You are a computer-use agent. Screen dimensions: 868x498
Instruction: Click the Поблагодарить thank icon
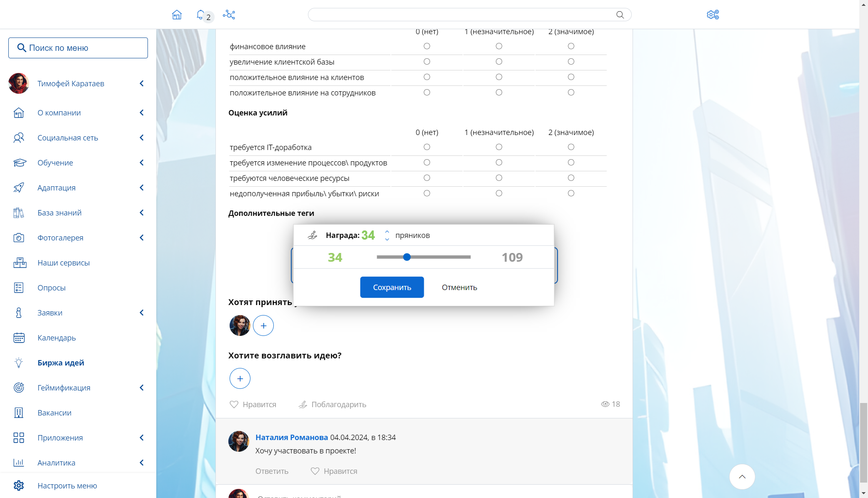click(303, 404)
